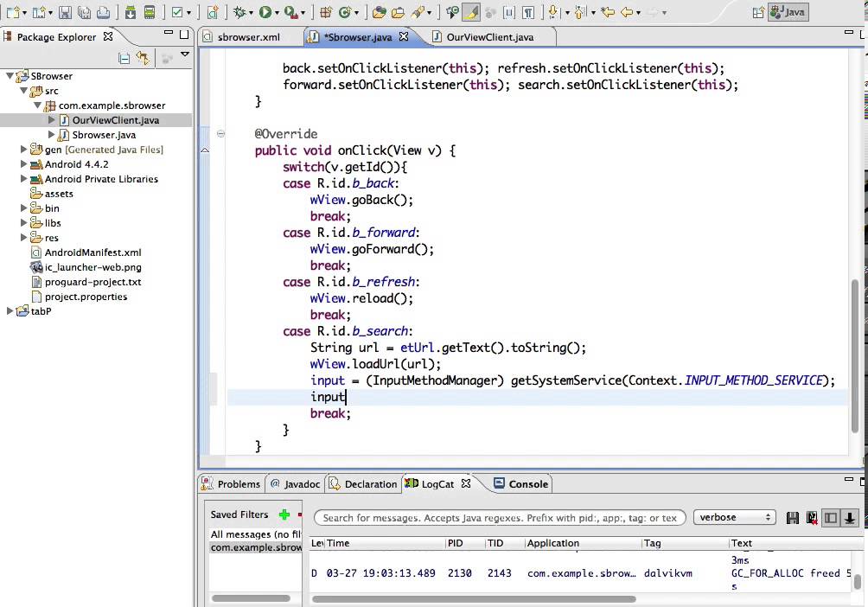Open the verbose log level dropdown

tap(734, 517)
